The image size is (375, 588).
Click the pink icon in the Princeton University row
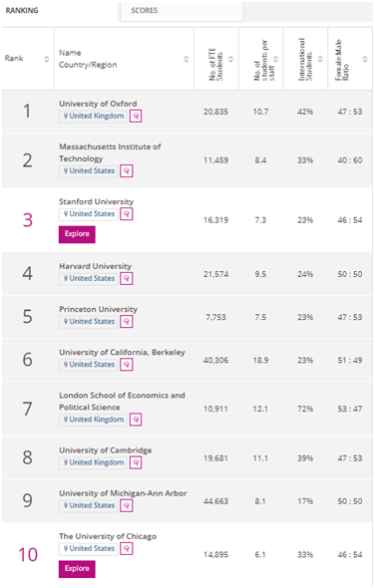click(x=127, y=322)
